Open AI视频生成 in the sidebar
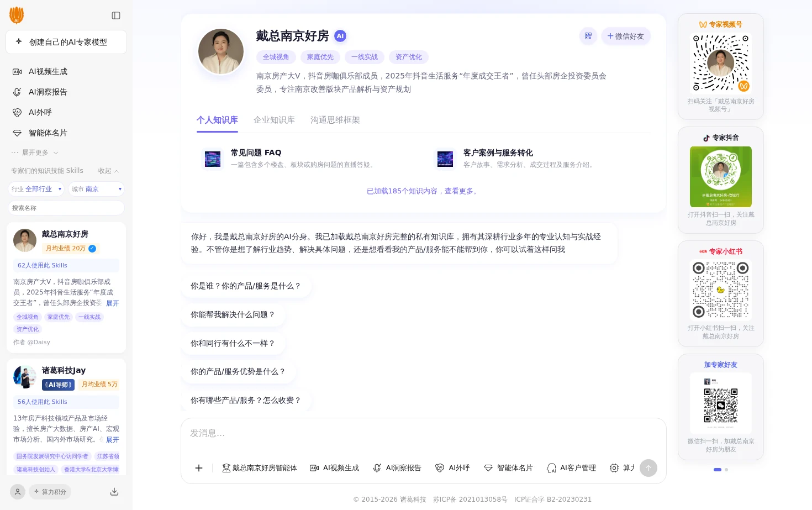812x510 pixels. 66,71
